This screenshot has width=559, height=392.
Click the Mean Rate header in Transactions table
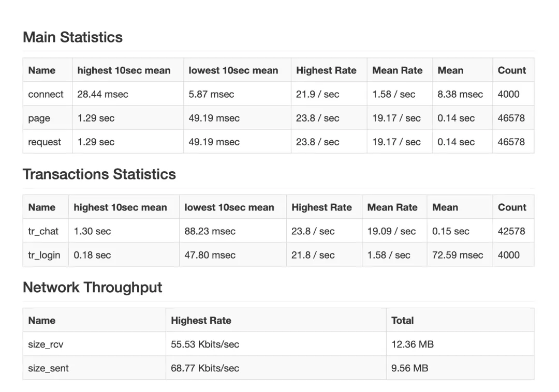(392, 207)
